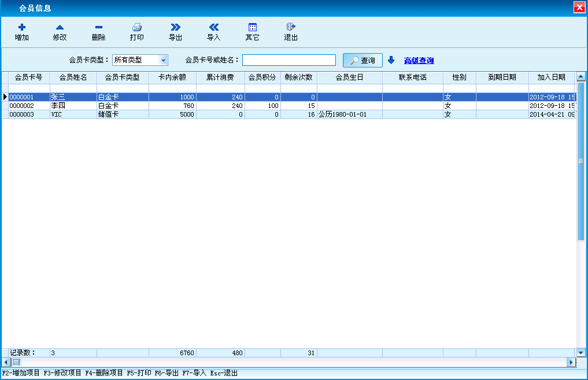Screen dimensions: 588x380
Task: Click the 打印 (Print) printer icon
Action: (137, 27)
